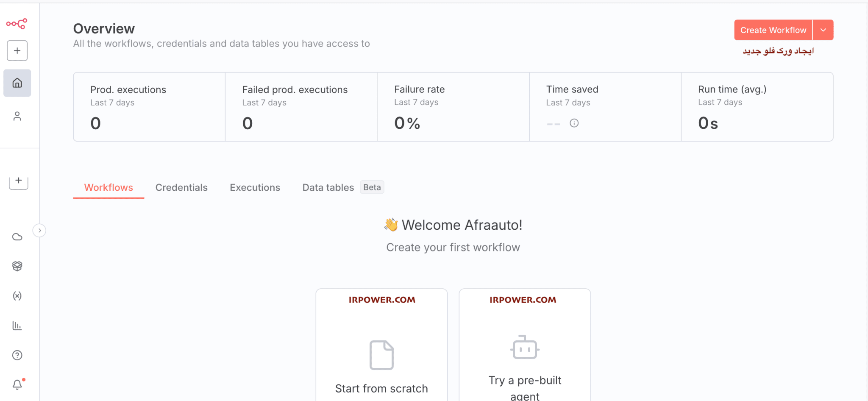
Task: Open the notifications bell icon
Action: point(17,384)
